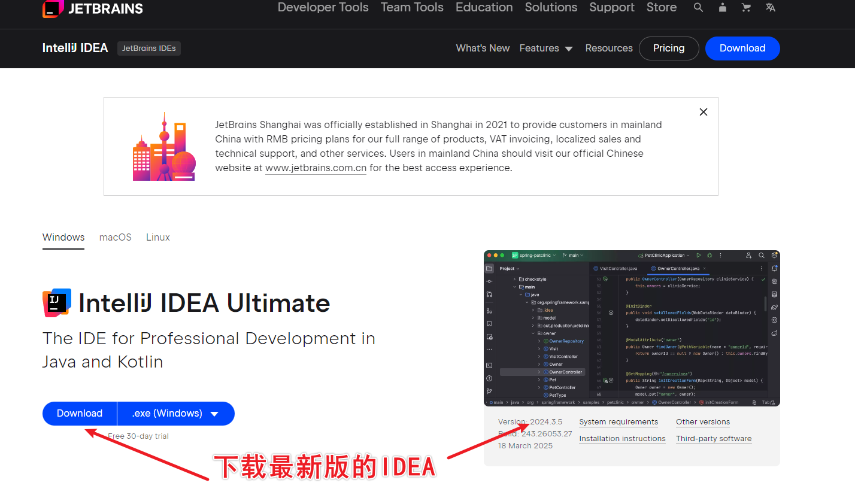Switch to the Linux tab
This screenshot has height=504, width=855.
[x=158, y=238]
